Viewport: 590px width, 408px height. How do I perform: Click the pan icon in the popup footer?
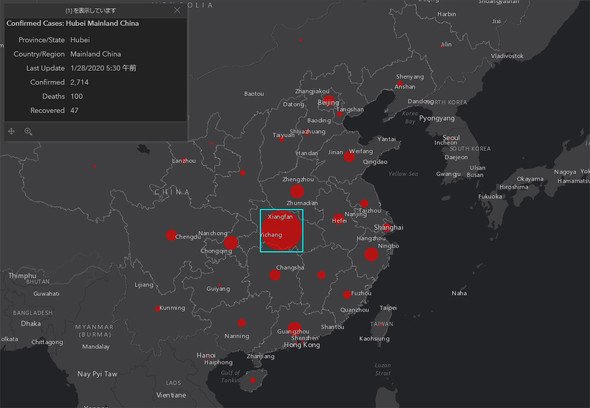11,131
